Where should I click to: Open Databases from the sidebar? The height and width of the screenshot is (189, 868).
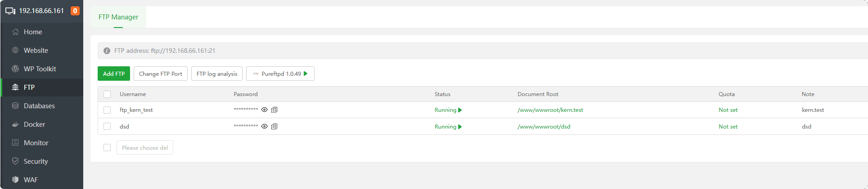point(39,106)
